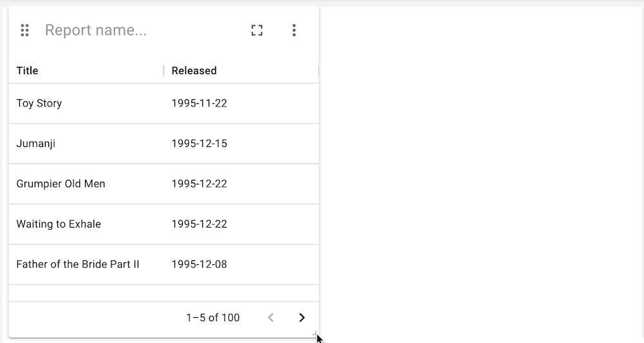This screenshot has width=644, height=343.
Task: Click the Released column right separator
Action: coord(318,71)
